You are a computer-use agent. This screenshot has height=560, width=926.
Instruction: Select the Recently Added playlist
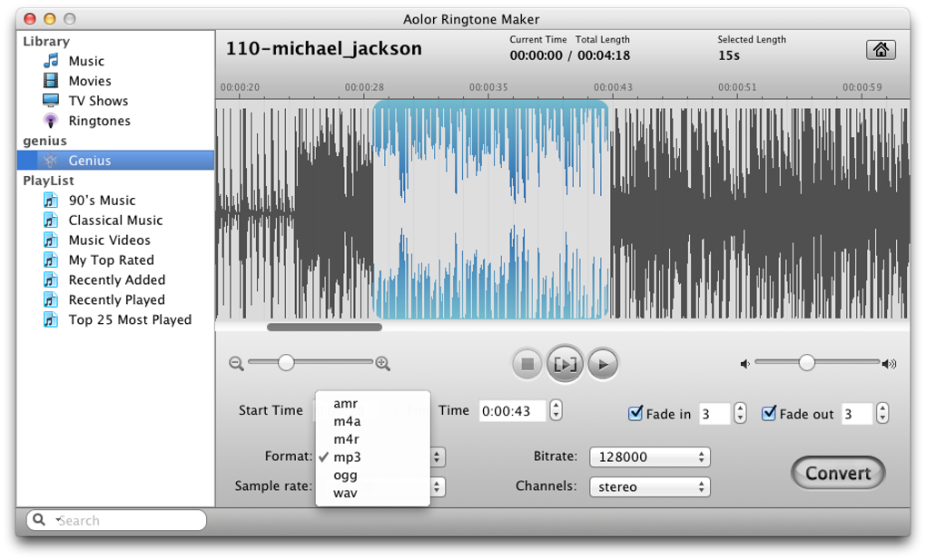pos(116,280)
